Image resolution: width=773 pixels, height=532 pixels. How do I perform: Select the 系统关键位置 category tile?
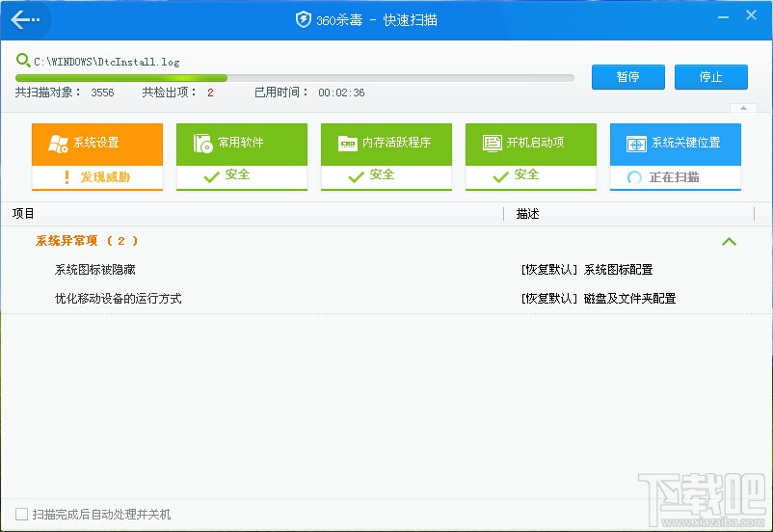pos(676,156)
